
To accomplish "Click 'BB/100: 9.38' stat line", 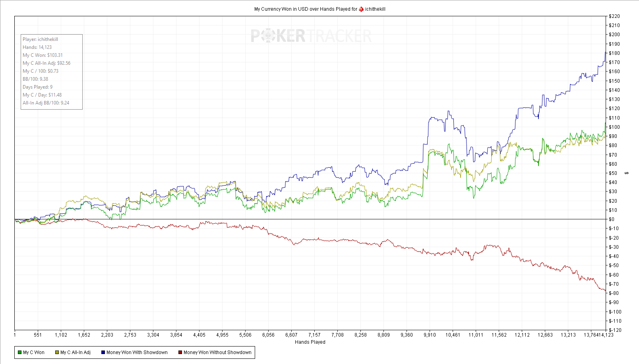I will point(35,79).
